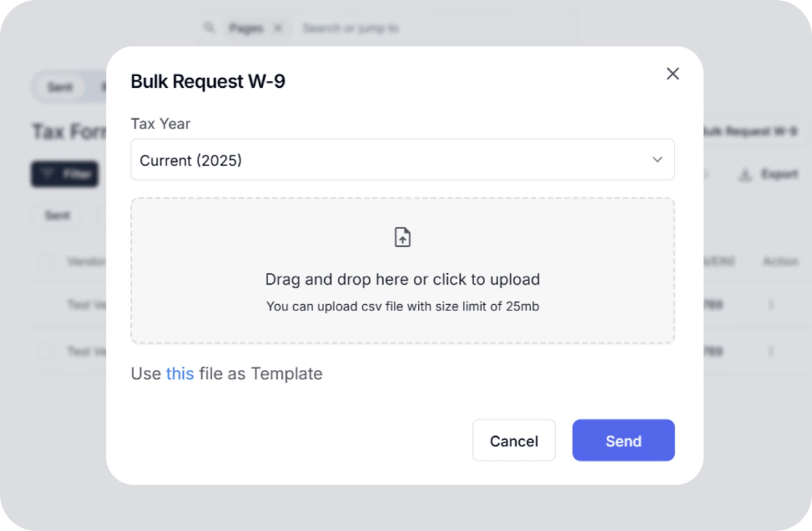Toggle the select-all checkbox in table header
Image resolution: width=812 pixels, height=531 pixels.
tap(46, 261)
